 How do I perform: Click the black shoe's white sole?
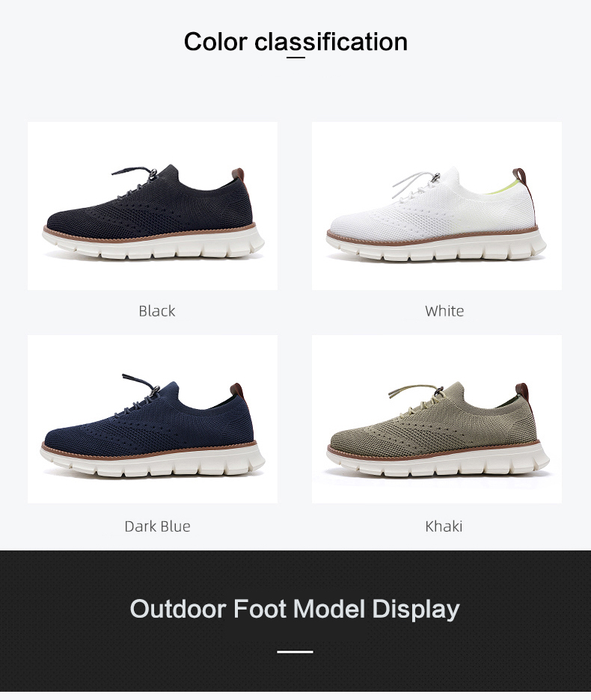click(153, 245)
